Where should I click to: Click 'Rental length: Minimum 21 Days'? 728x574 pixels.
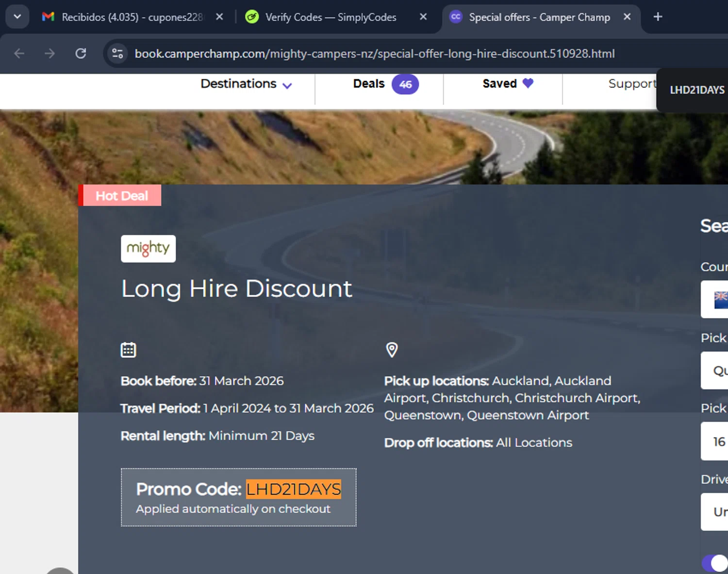pos(217,436)
